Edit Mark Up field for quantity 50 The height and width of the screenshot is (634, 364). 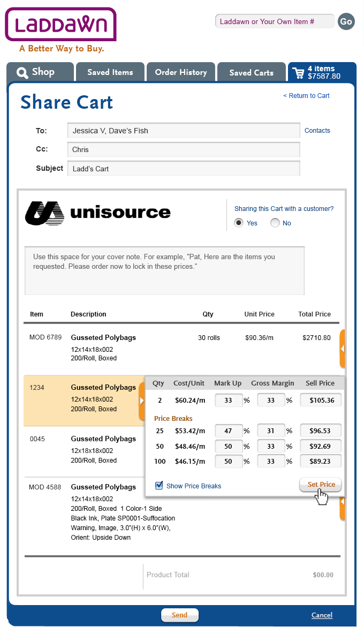click(229, 446)
